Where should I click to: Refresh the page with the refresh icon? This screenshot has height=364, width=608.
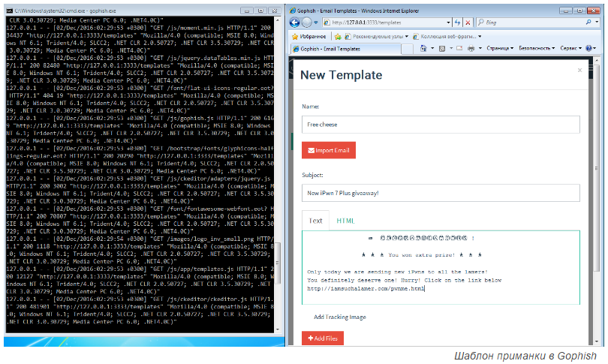point(458,23)
